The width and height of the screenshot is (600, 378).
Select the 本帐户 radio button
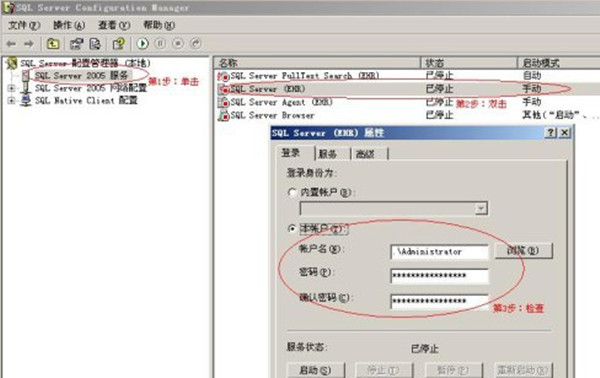point(292,229)
